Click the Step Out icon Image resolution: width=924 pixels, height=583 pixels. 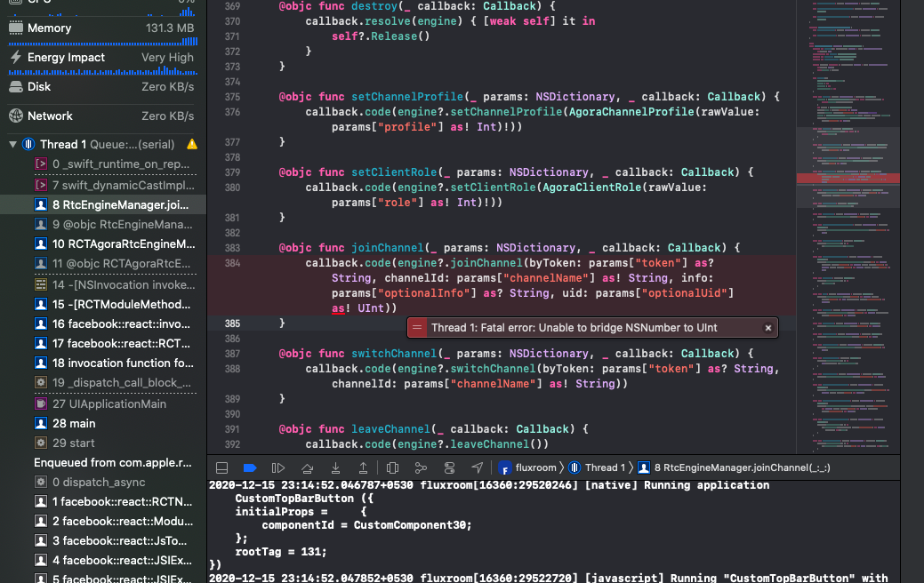[365, 467]
